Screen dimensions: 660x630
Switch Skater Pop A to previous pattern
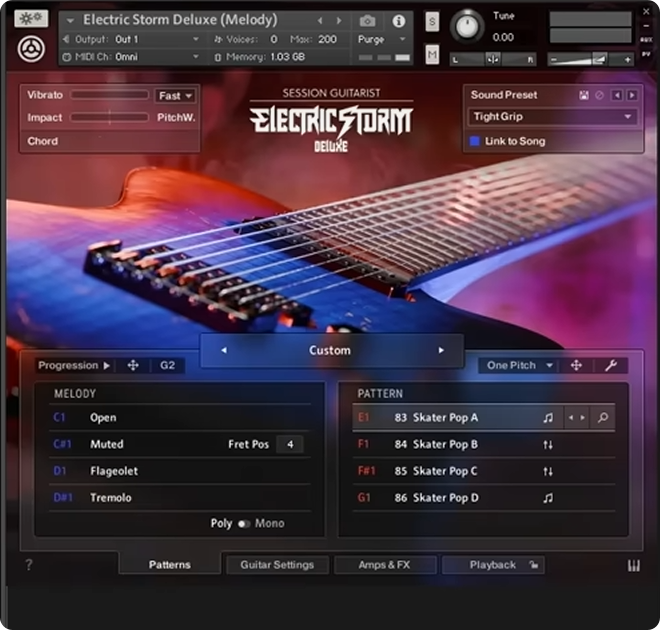(x=571, y=417)
